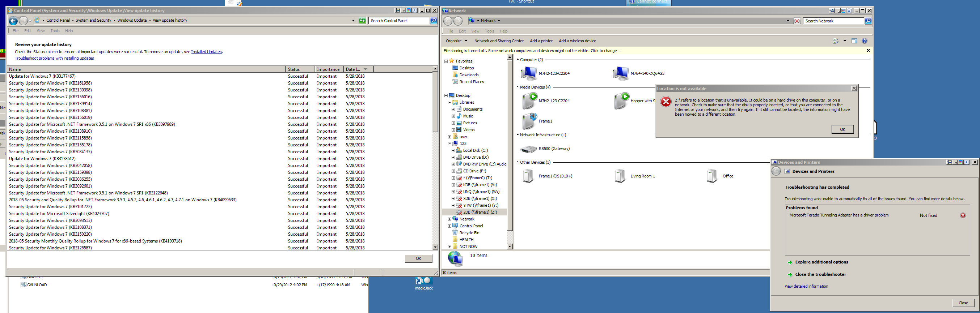Click scroll-down arrow of navigation tree
Image resolution: width=980 pixels, height=313 pixels.
(510, 246)
